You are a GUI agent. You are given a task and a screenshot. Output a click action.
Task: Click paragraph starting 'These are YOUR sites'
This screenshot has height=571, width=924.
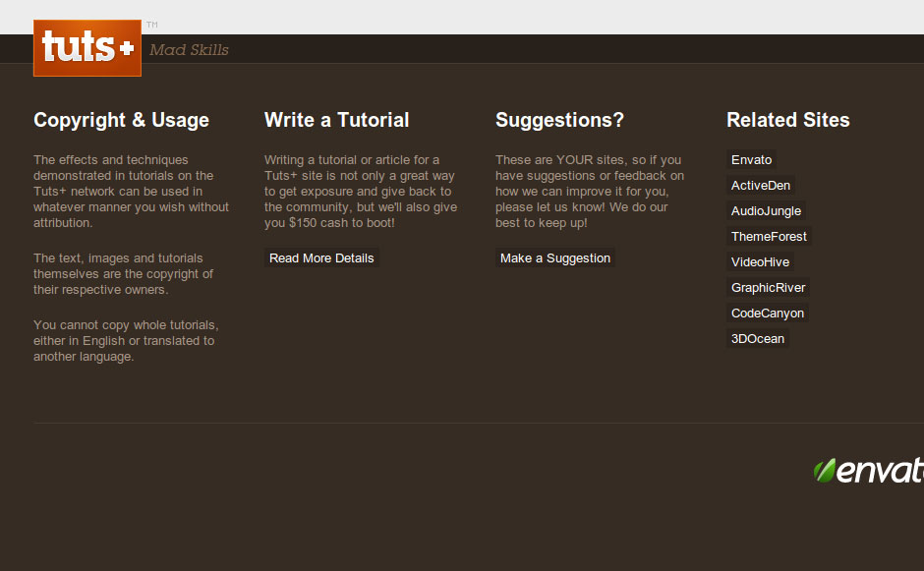[x=590, y=191]
